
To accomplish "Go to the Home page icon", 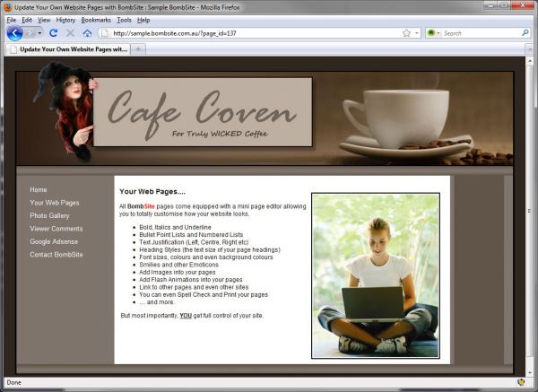I will click(x=87, y=33).
